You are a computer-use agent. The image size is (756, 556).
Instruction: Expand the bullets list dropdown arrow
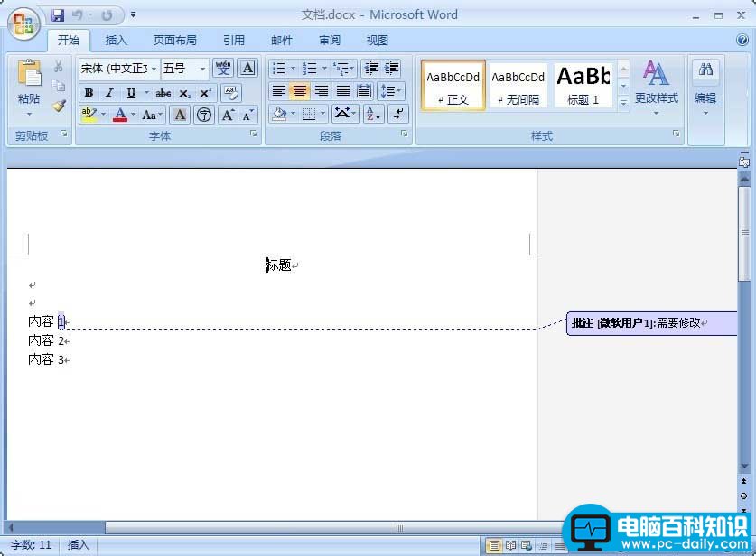[x=293, y=69]
